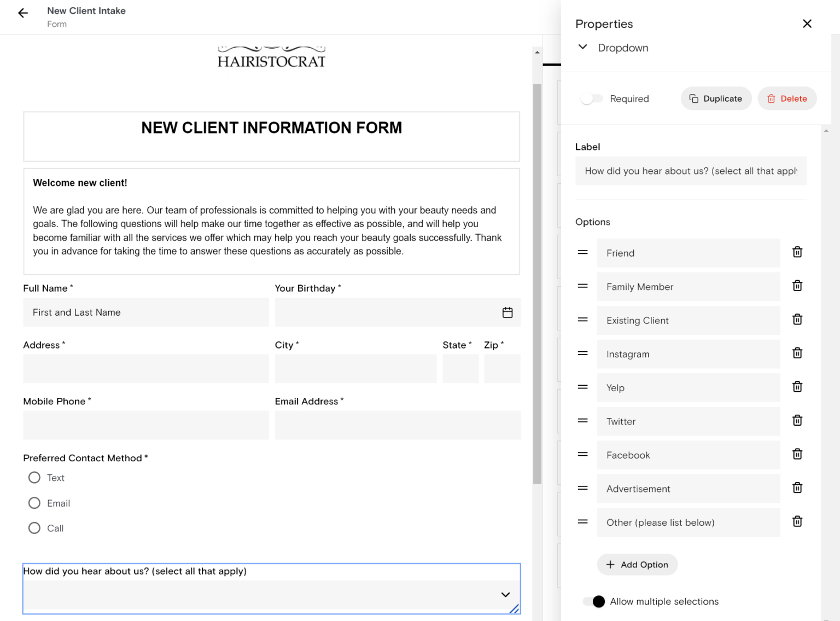Edit the Instagram option field

689,354
